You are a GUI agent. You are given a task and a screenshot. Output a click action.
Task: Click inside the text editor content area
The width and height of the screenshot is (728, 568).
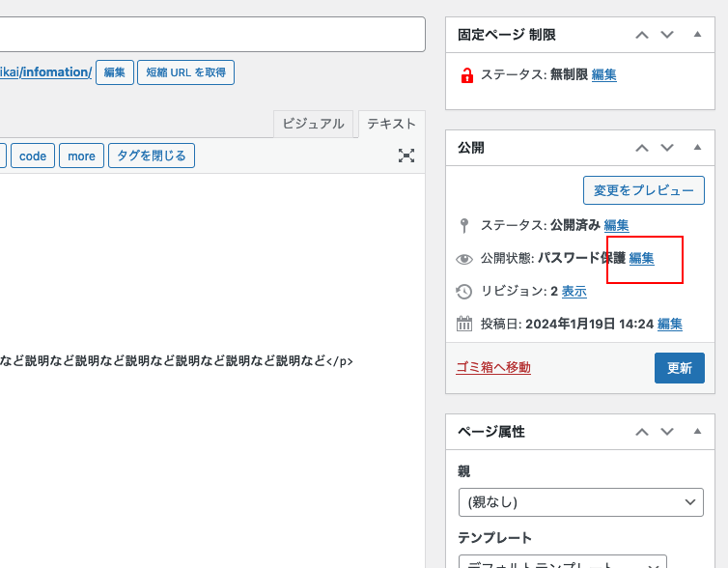click(212, 371)
